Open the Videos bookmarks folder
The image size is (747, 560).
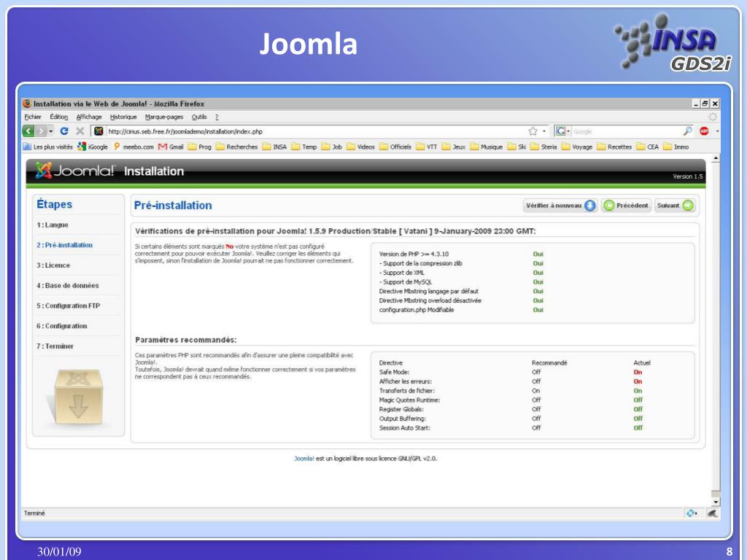(361, 147)
